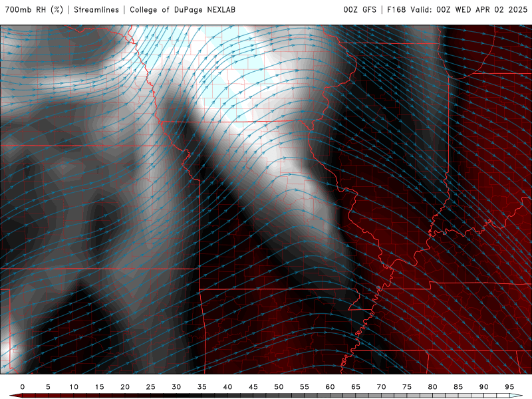Click the colorbar tick label "60"
532x399 pixels.
(330, 387)
